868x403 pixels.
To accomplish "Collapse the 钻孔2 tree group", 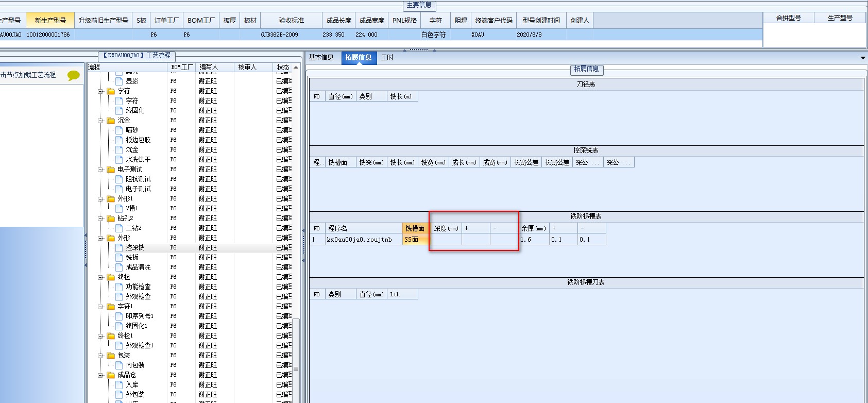I will click(x=101, y=219).
